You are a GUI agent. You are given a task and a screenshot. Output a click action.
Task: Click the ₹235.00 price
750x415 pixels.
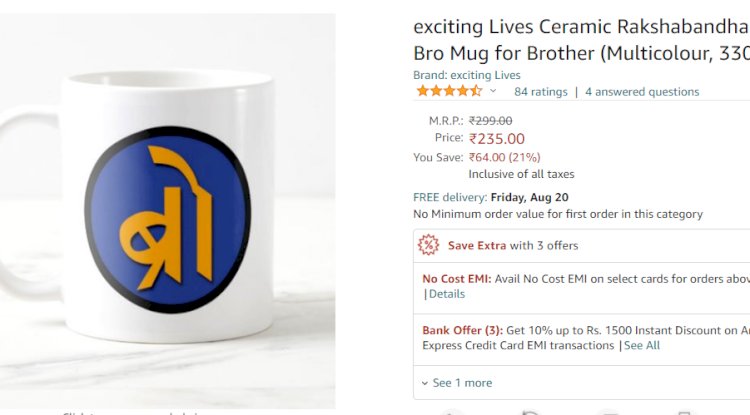point(497,139)
